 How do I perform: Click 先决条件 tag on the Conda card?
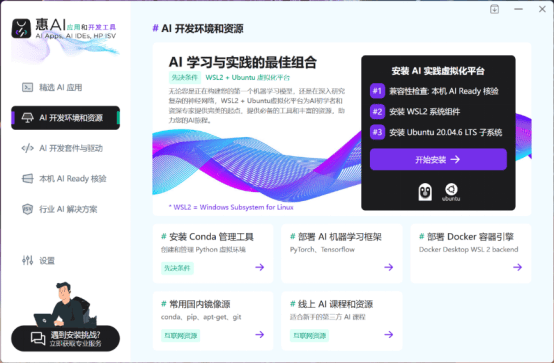coord(177,268)
